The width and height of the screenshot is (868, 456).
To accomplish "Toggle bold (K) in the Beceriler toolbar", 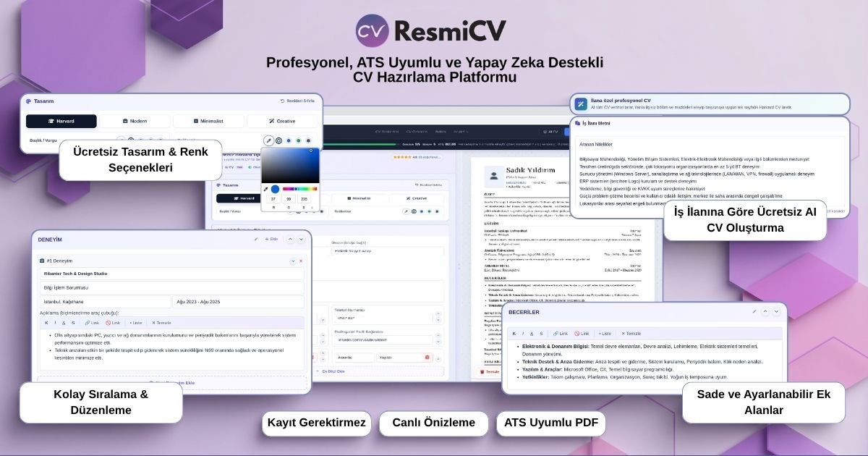I will click(514, 334).
